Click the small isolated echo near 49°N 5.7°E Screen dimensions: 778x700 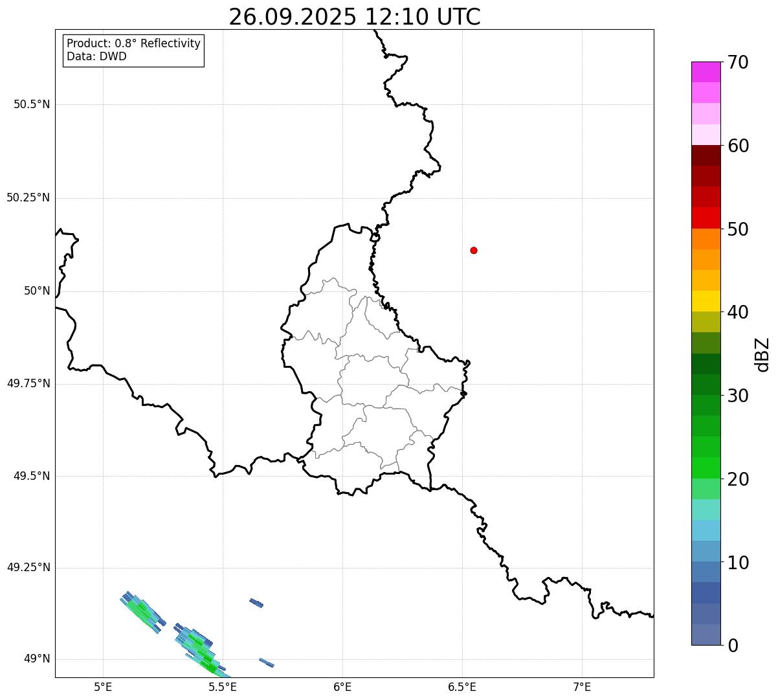(x=266, y=662)
